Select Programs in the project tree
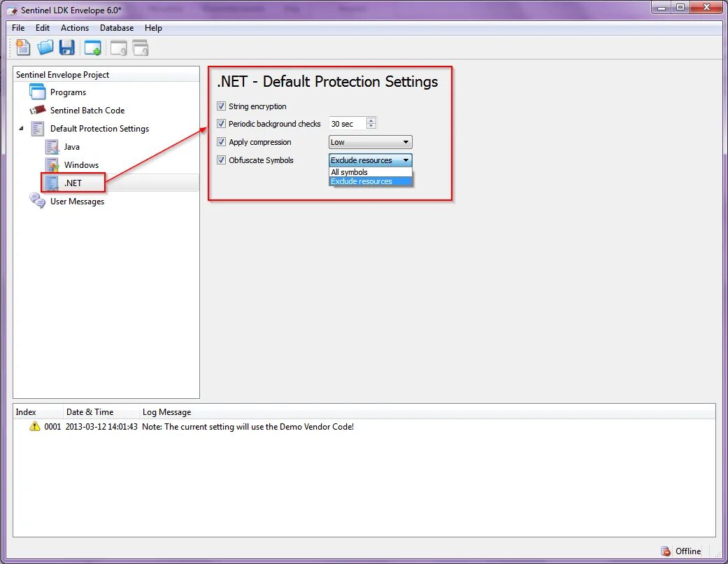Image resolution: width=728 pixels, height=564 pixels. coord(68,92)
